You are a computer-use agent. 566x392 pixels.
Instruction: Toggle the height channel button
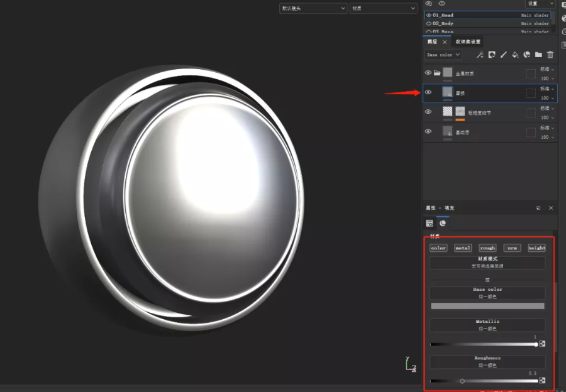[537, 248]
